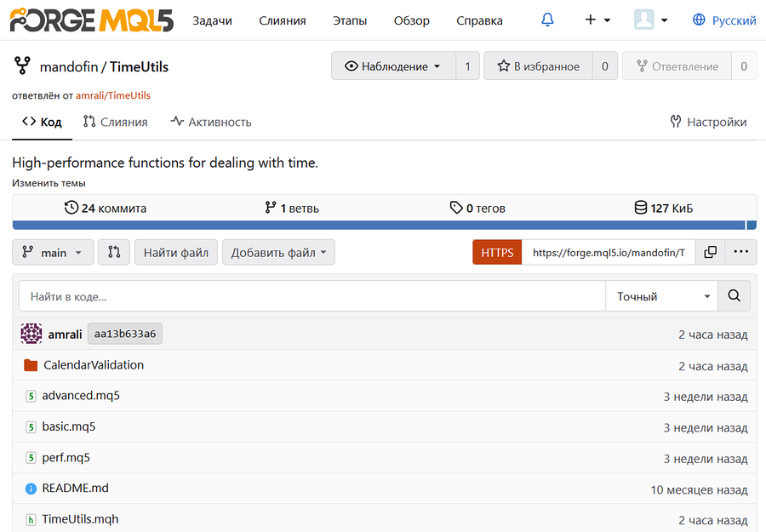View favorites count 0
Image resolution: width=766 pixels, height=532 pixels.
point(605,66)
